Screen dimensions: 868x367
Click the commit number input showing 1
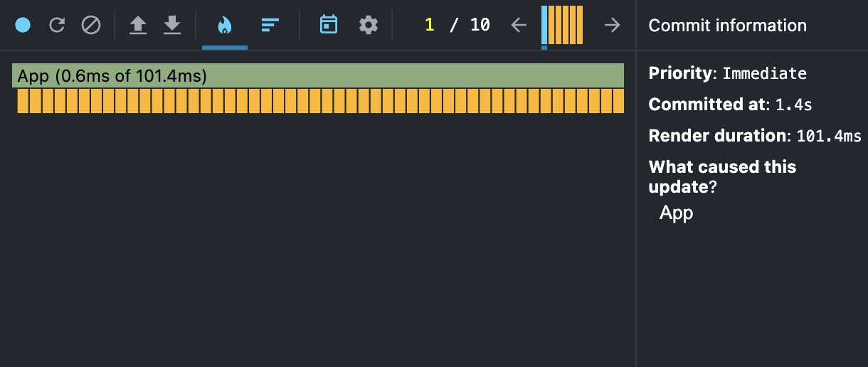pyautogui.click(x=429, y=25)
